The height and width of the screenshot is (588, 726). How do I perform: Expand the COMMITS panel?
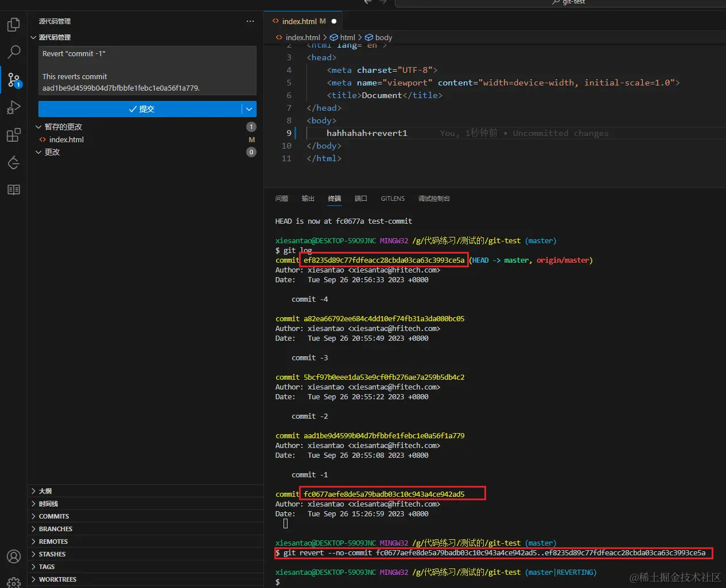tap(53, 516)
